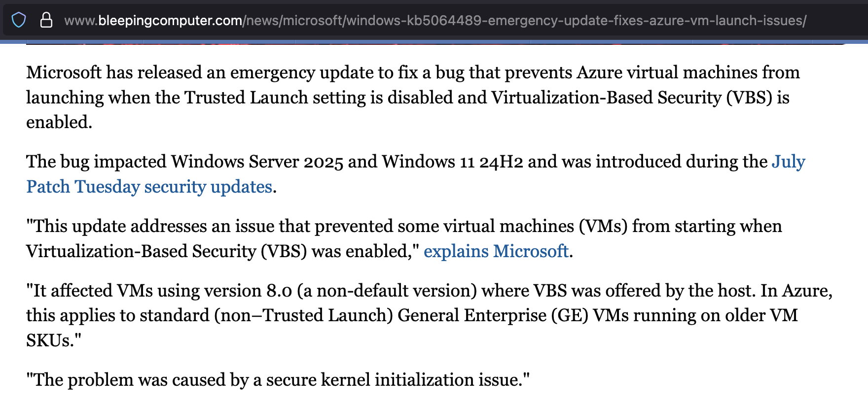
Task: Click the padlock site security icon
Action: click(46, 20)
